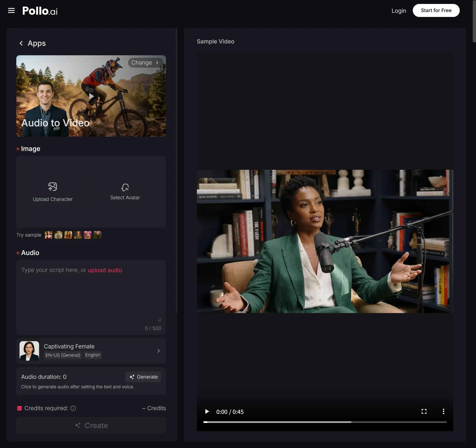The width and height of the screenshot is (476, 448).
Task: Pick the first Try sample thumbnail
Action: click(x=48, y=235)
